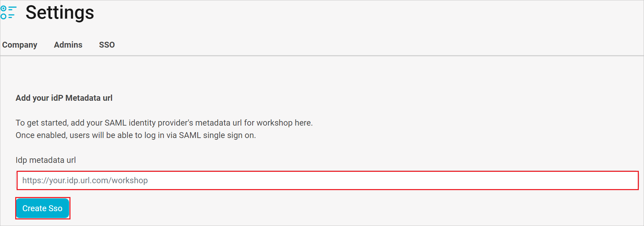The height and width of the screenshot is (226, 644).
Task: Return to Company settings section
Action: click(x=20, y=45)
